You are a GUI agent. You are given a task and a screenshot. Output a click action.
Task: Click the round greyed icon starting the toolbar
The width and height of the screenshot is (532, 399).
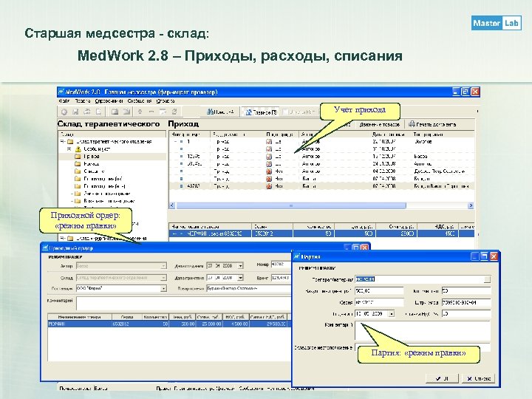click(64, 112)
